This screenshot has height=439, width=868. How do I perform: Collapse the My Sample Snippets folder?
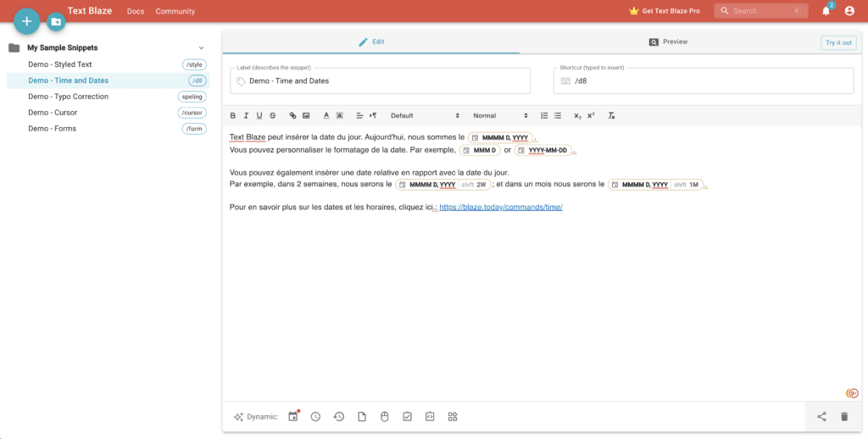click(x=202, y=48)
